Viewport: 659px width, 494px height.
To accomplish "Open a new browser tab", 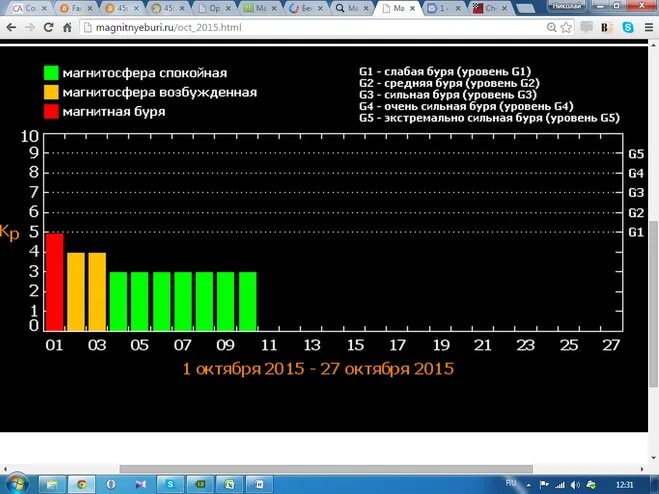I will (x=525, y=8).
